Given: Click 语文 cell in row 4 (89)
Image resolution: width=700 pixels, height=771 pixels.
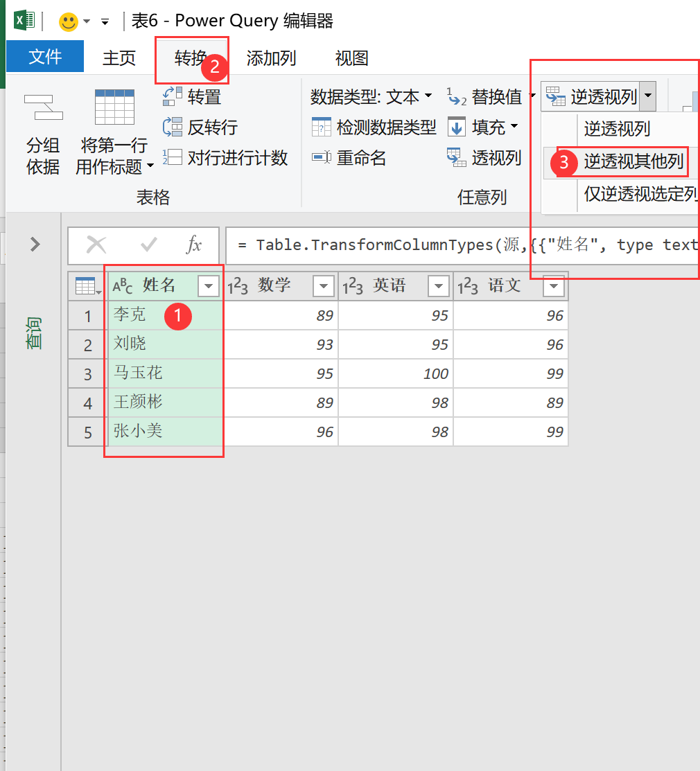Looking at the screenshot, I should pos(511,402).
